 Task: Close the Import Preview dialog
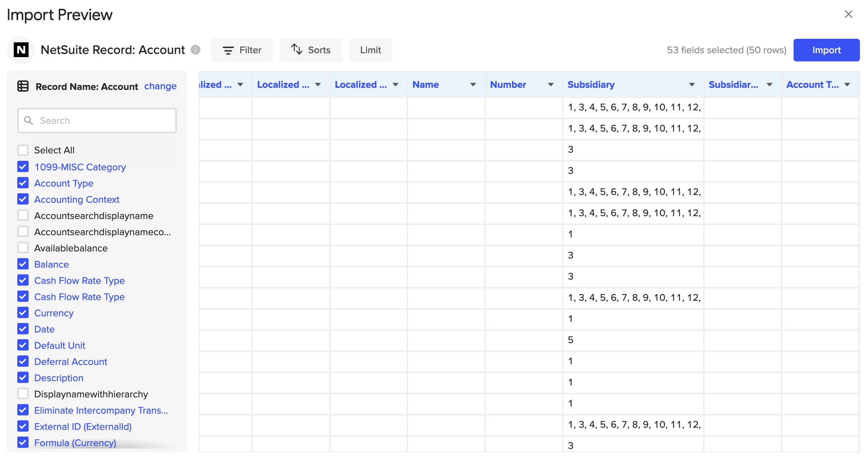coord(849,14)
